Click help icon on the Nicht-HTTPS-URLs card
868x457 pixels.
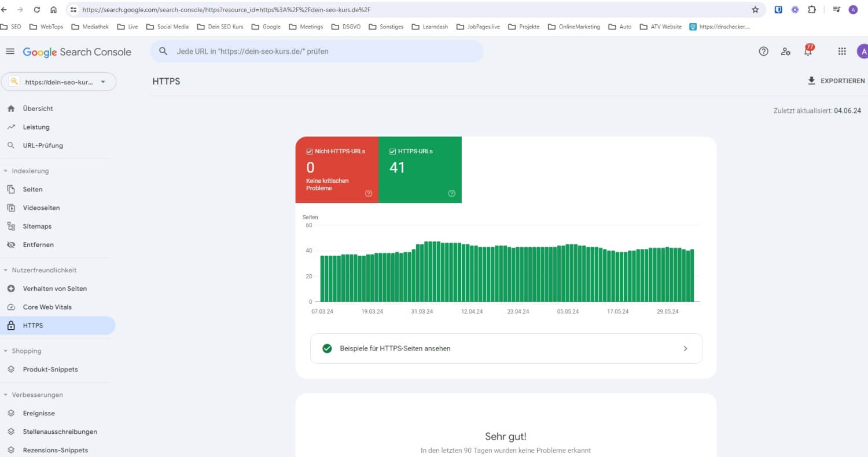(369, 194)
